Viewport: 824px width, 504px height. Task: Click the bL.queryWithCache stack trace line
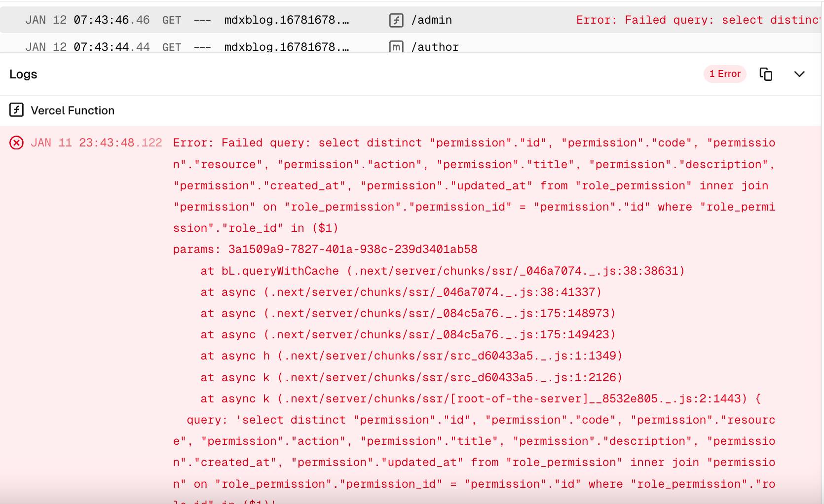click(x=442, y=271)
